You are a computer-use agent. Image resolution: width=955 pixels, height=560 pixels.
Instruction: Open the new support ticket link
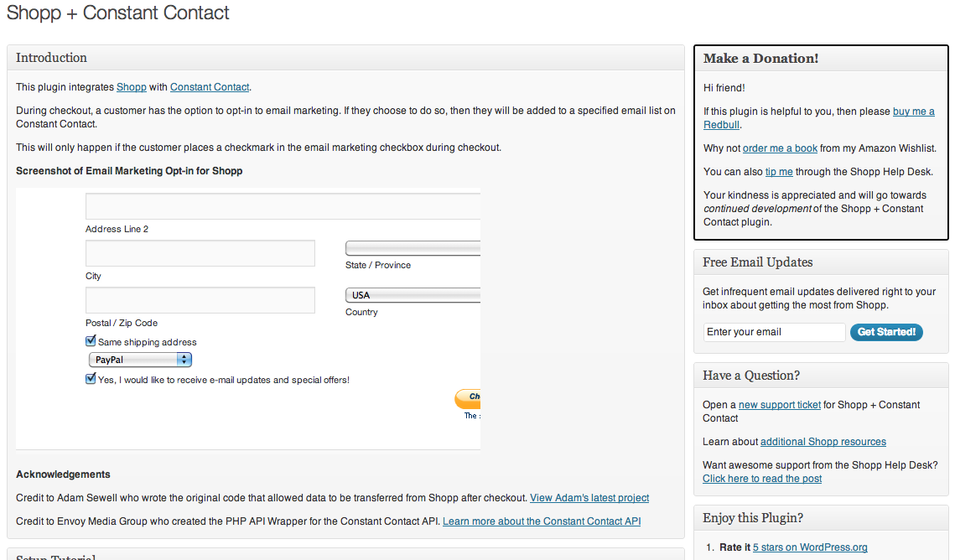pyautogui.click(x=780, y=405)
